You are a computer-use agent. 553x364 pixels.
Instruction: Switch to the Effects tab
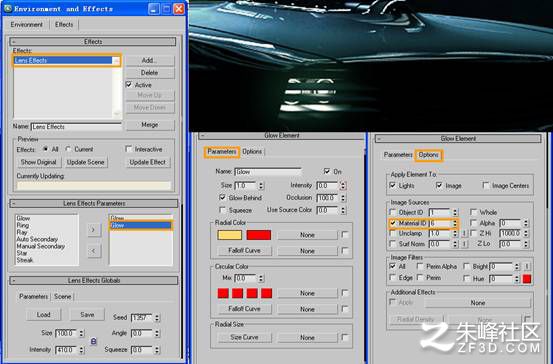pyautogui.click(x=64, y=25)
